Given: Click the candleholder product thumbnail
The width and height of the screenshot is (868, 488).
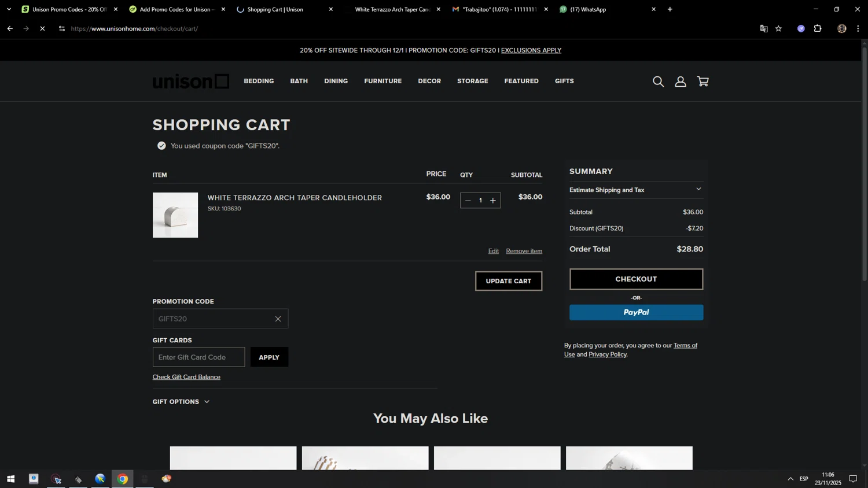Looking at the screenshot, I should pos(175,215).
